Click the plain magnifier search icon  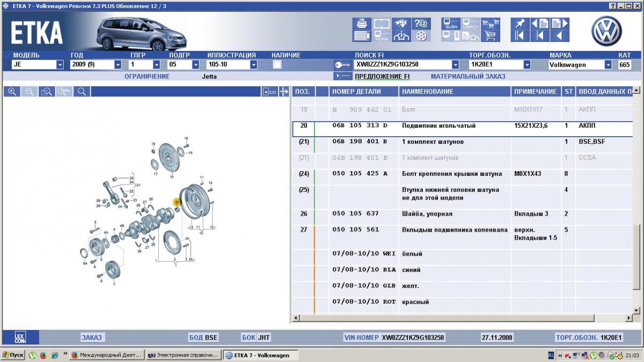pyautogui.click(x=82, y=92)
